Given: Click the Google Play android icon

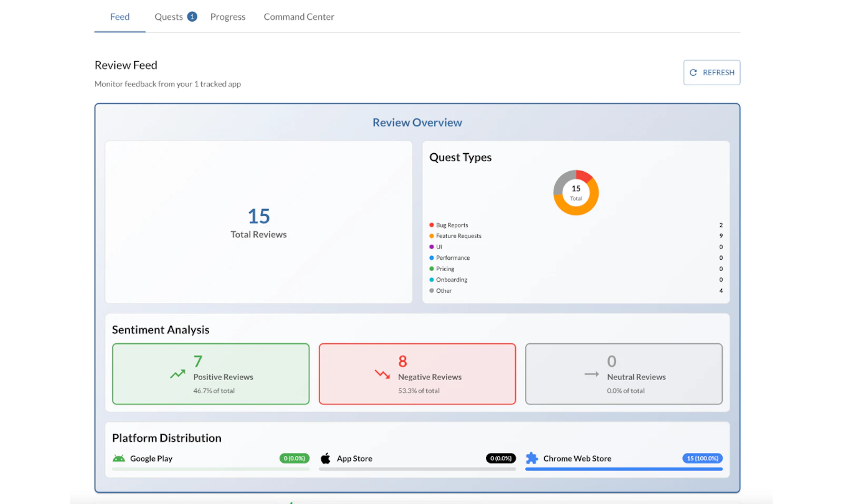Looking at the screenshot, I should click(119, 459).
